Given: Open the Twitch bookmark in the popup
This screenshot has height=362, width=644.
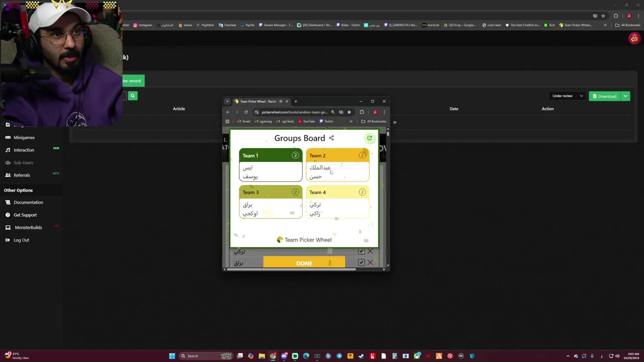Looking at the screenshot, I should pyautogui.click(x=326, y=121).
